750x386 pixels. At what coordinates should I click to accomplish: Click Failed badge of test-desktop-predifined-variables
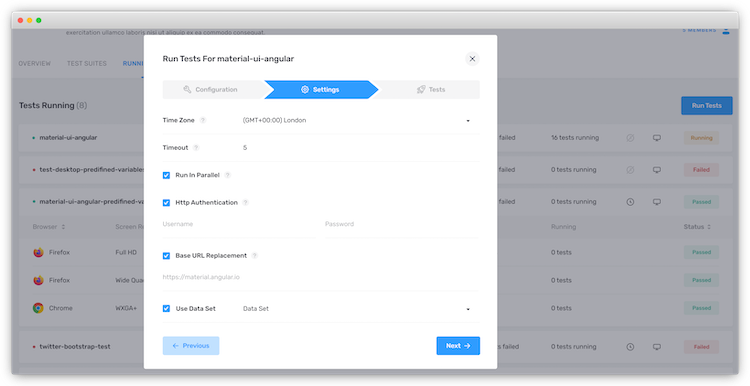701,170
